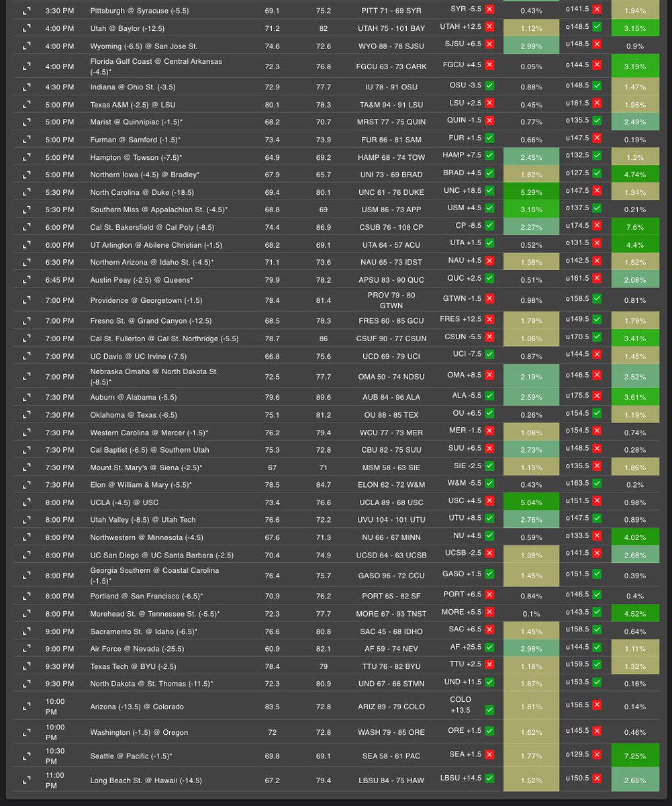Image resolution: width=672 pixels, height=806 pixels.
Task: Open expand icon for Northwestern @ Minnesota
Action: (26, 537)
